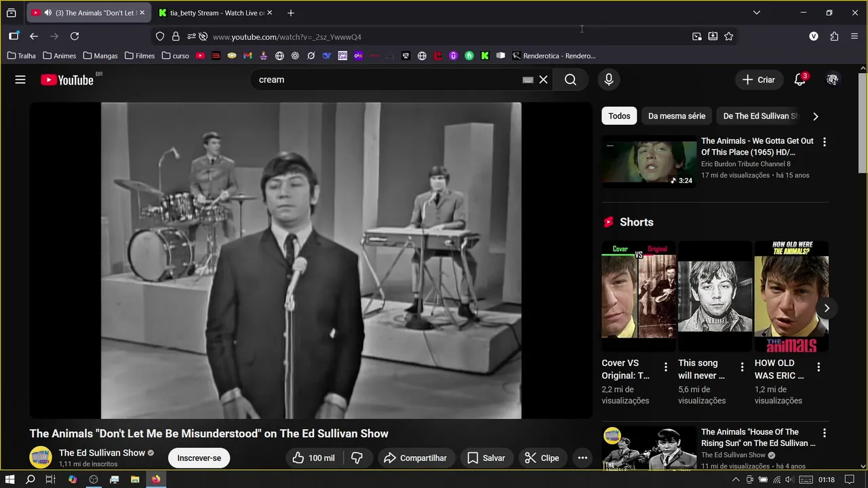This screenshot has width=868, height=488.
Task: Click the Criar create button
Action: pos(758,79)
